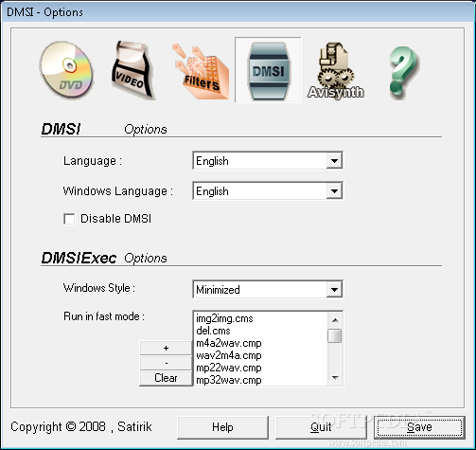
Task: Open the DVD options icon
Action: (x=66, y=69)
